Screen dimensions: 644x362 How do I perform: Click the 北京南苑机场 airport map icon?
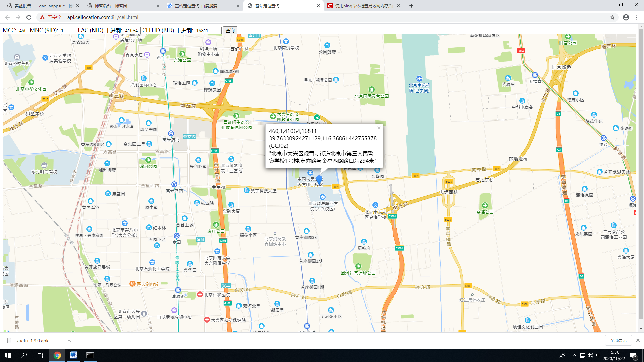click(x=419, y=79)
